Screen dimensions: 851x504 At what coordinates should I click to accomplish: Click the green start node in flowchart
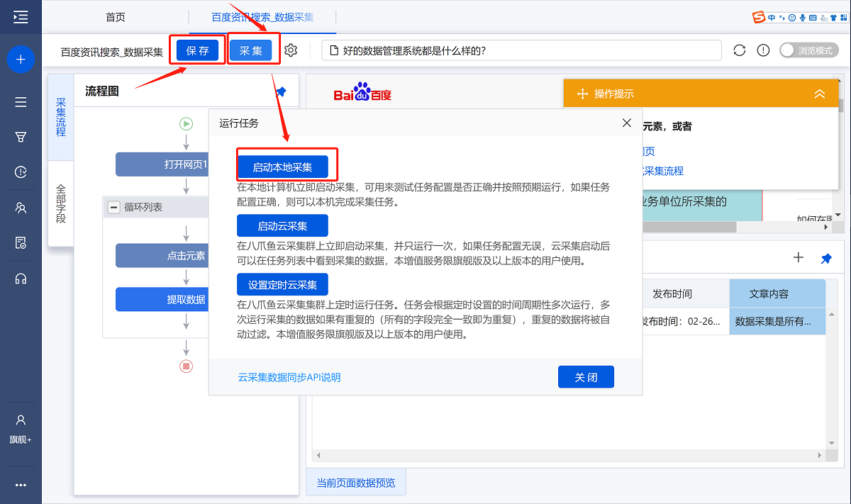186,123
